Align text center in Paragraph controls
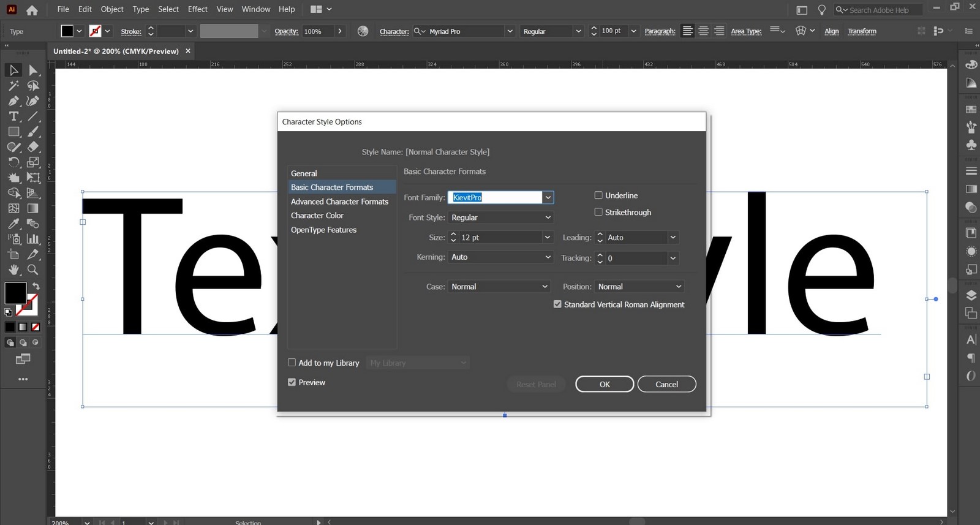Viewport: 980px width, 525px height. [704, 31]
